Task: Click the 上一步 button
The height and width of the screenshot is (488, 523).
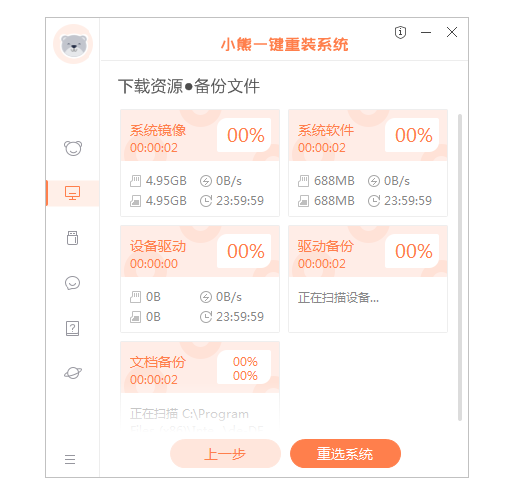Action: (225, 454)
